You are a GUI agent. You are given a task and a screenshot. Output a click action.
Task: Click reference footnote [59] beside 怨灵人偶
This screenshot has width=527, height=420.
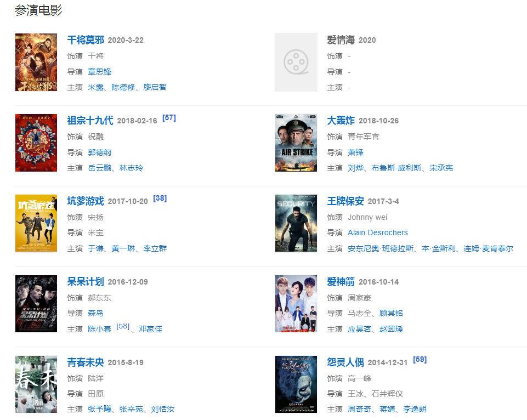point(420,360)
